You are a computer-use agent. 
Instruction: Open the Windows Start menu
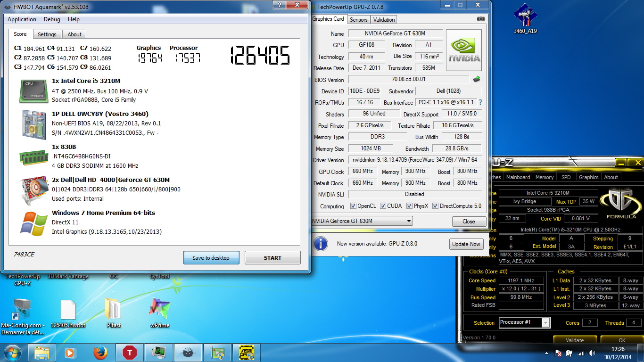[x=13, y=353]
